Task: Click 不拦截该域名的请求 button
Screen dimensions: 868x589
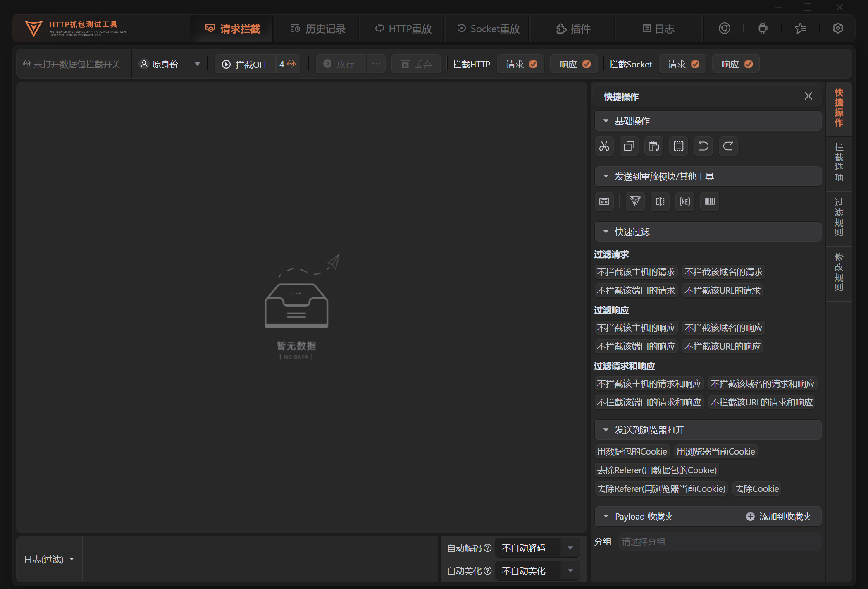Action: coord(723,272)
